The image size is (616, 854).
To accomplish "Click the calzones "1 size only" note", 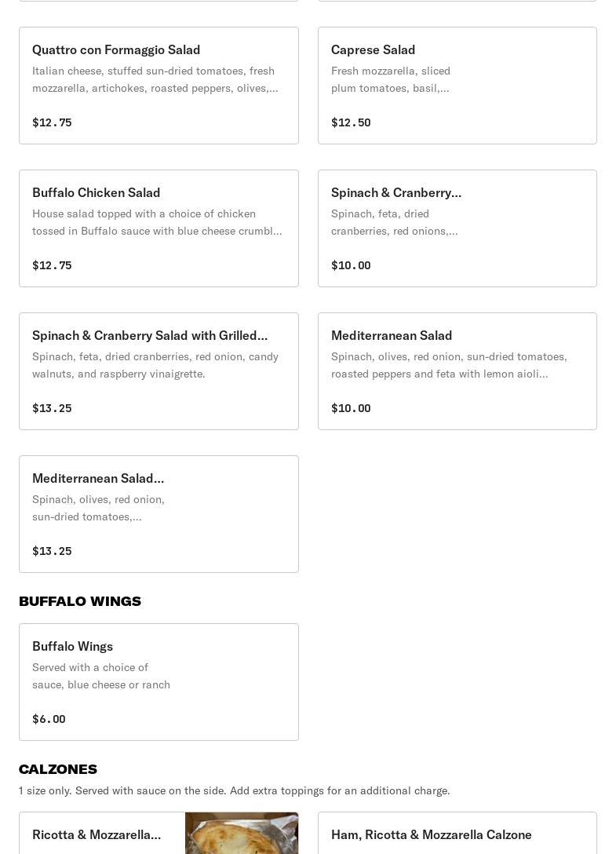I will tap(234, 790).
